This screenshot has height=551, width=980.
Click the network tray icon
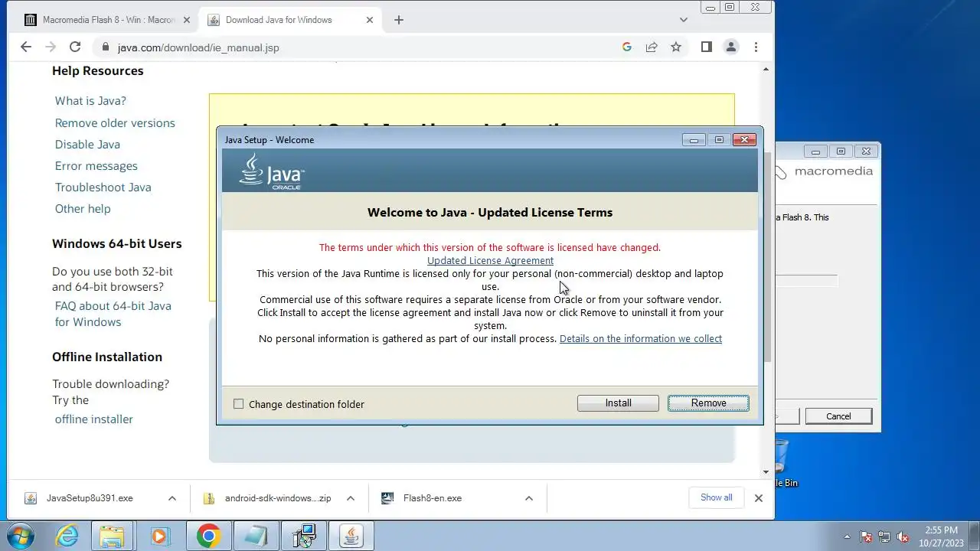pyautogui.click(x=884, y=537)
